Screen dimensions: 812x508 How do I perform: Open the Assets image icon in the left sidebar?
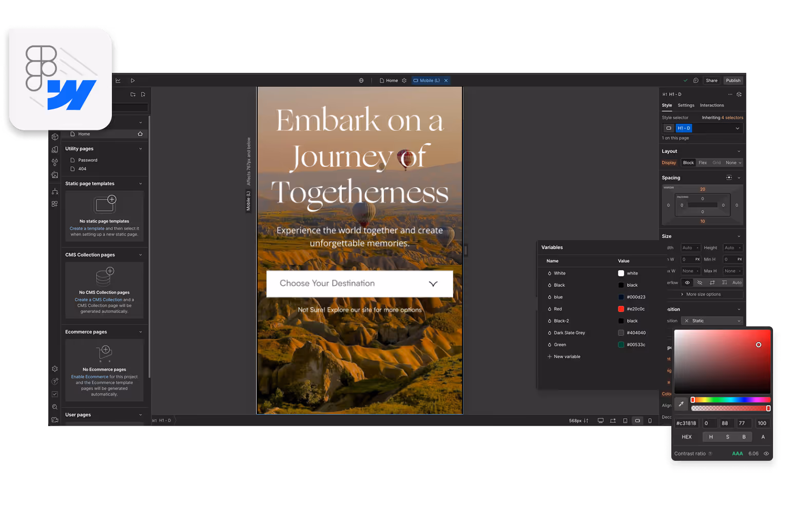55,175
